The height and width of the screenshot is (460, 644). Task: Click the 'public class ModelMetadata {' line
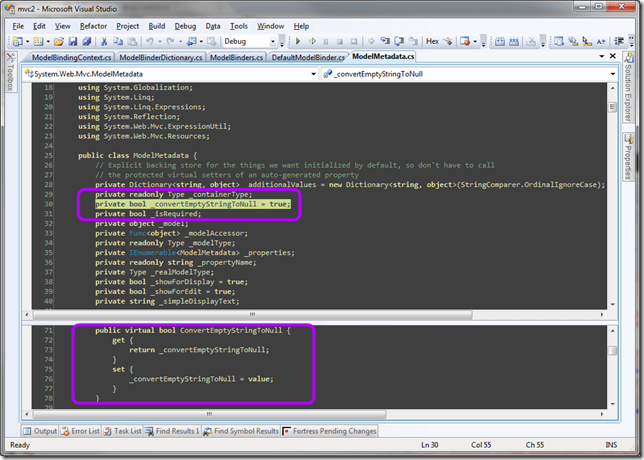(x=138, y=156)
